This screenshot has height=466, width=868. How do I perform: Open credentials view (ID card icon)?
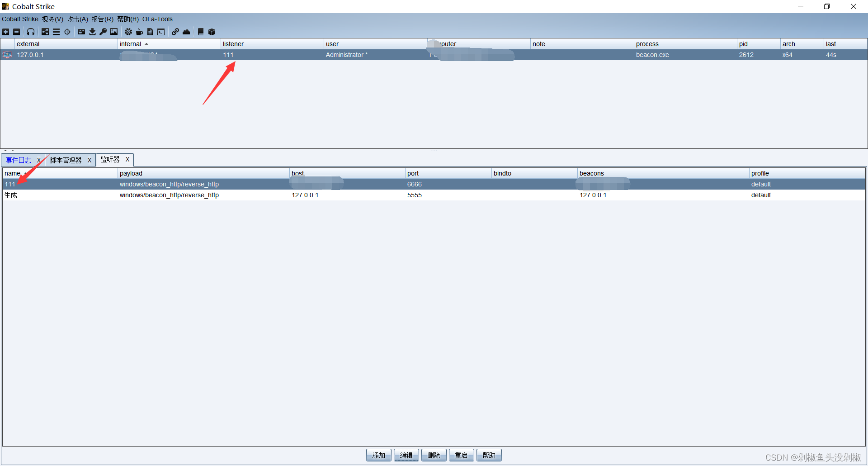point(81,32)
